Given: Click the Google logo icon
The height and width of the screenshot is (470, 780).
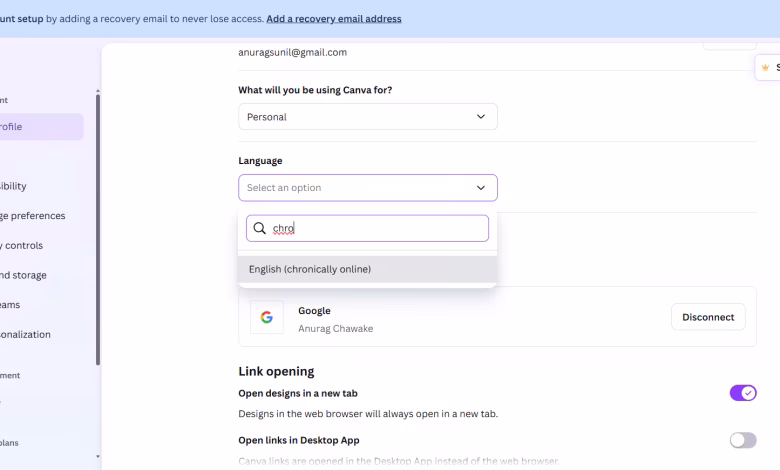Looking at the screenshot, I should tap(267, 317).
